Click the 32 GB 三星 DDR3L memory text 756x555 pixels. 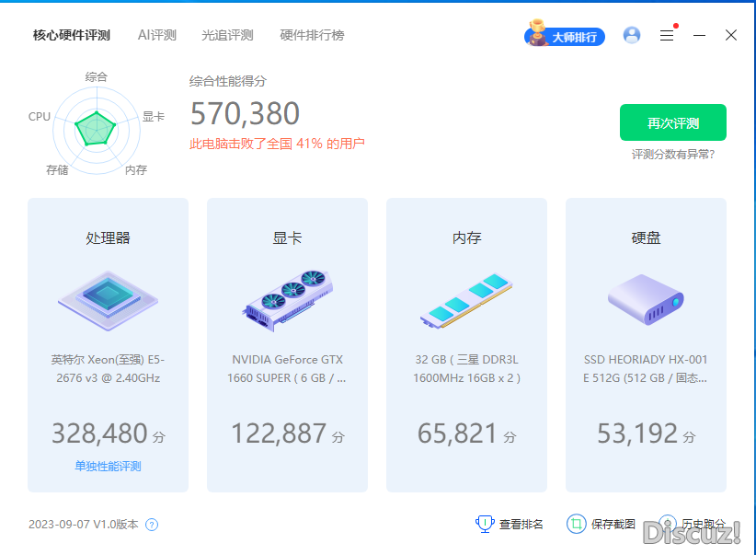coord(466,369)
